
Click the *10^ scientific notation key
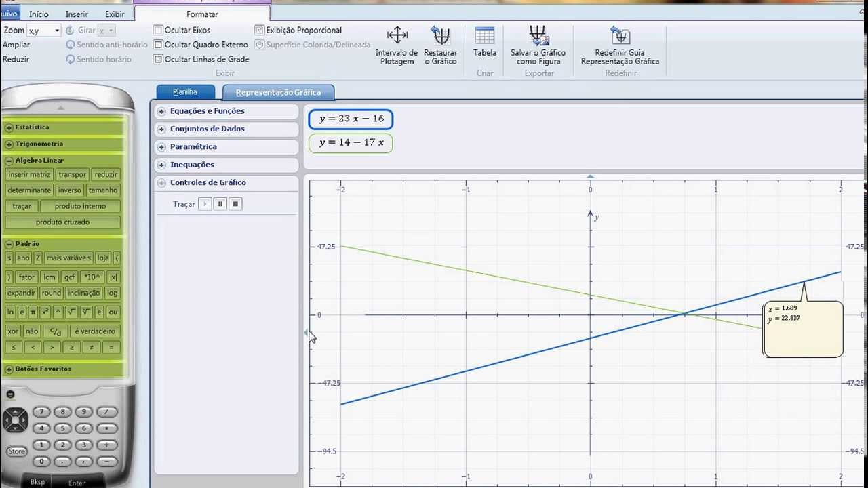[92, 277]
